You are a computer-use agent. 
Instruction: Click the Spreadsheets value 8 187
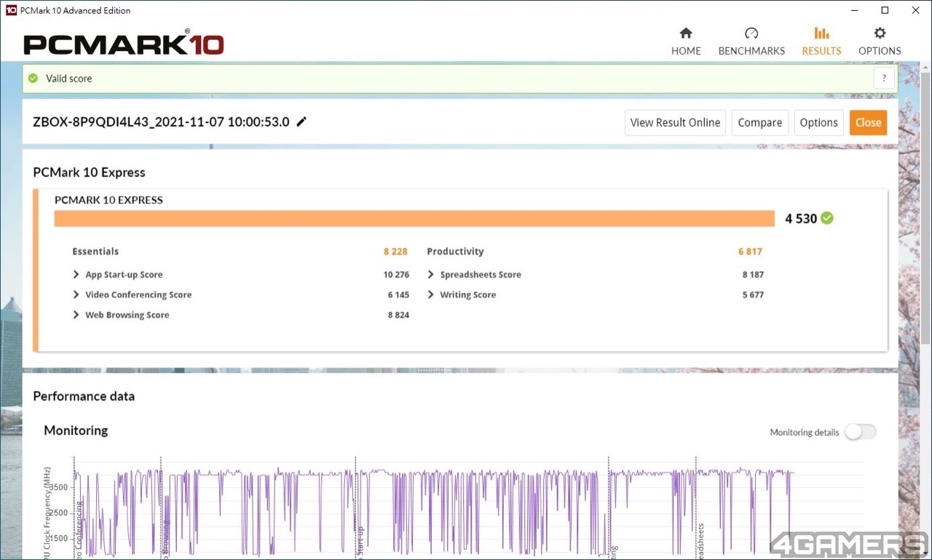click(x=753, y=275)
